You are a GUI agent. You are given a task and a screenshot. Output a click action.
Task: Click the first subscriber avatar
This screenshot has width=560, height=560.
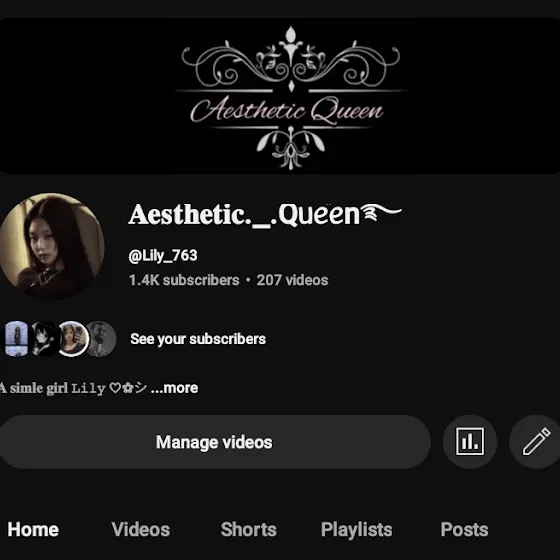[16, 339]
